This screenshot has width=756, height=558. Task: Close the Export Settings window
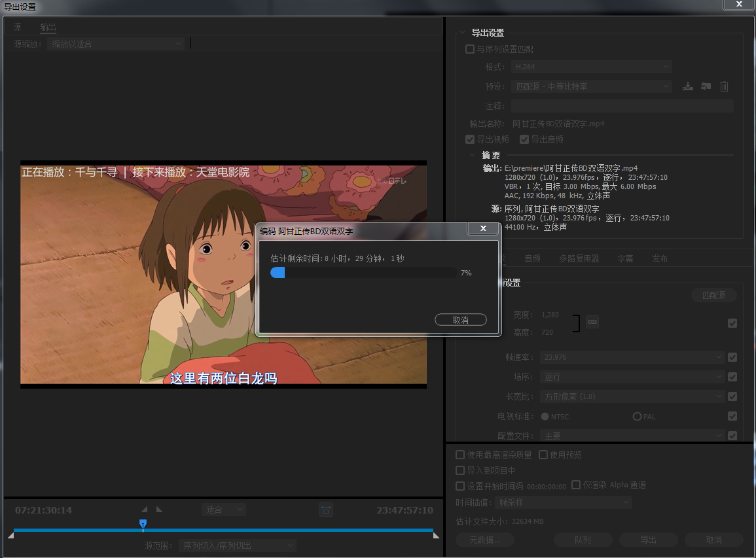pos(739,5)
